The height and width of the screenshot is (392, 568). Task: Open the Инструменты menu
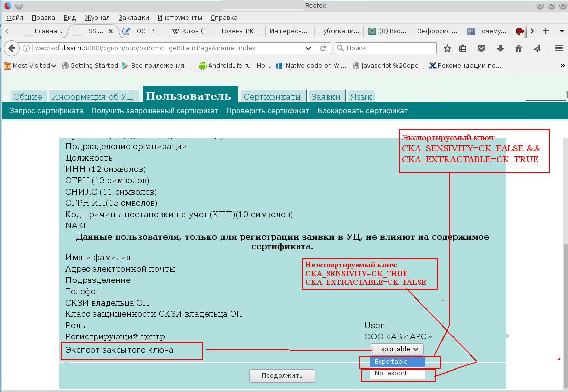[x=179, y=17]
